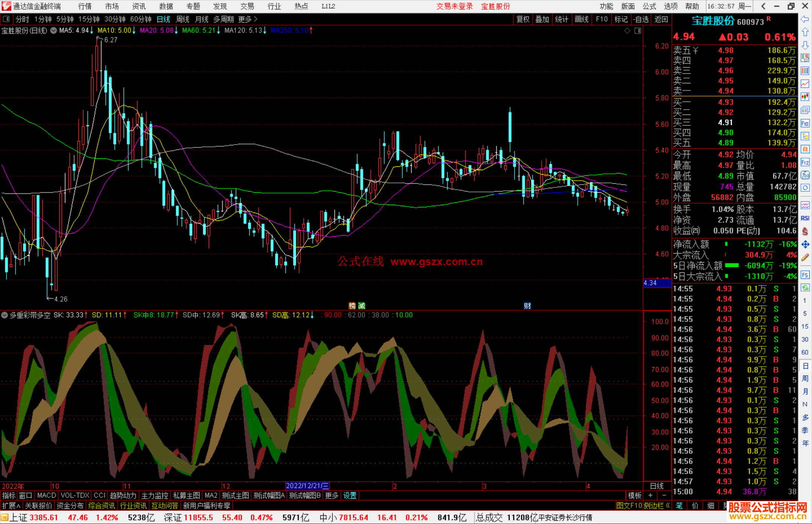Image resolution: width=812 pixels, height=524 pixels.
Task: Select the pencil drawing tool icon
Action: click(x=805, y=258)
